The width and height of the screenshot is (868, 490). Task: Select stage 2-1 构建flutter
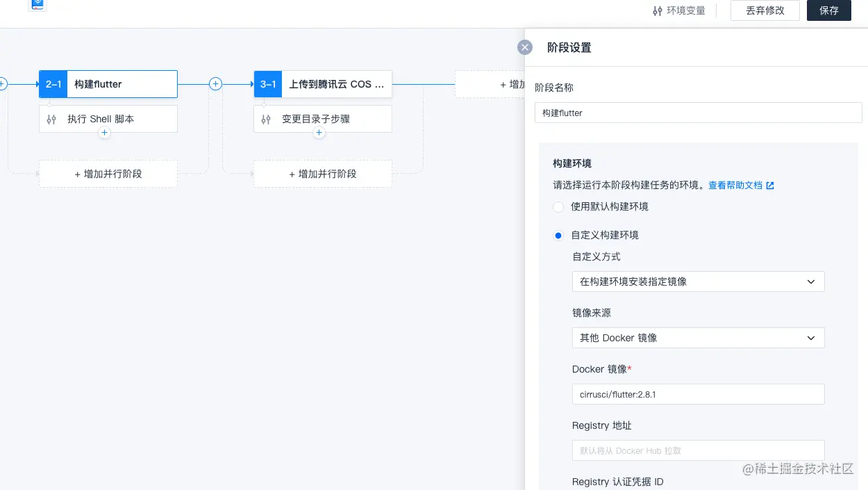coord(108,84)
